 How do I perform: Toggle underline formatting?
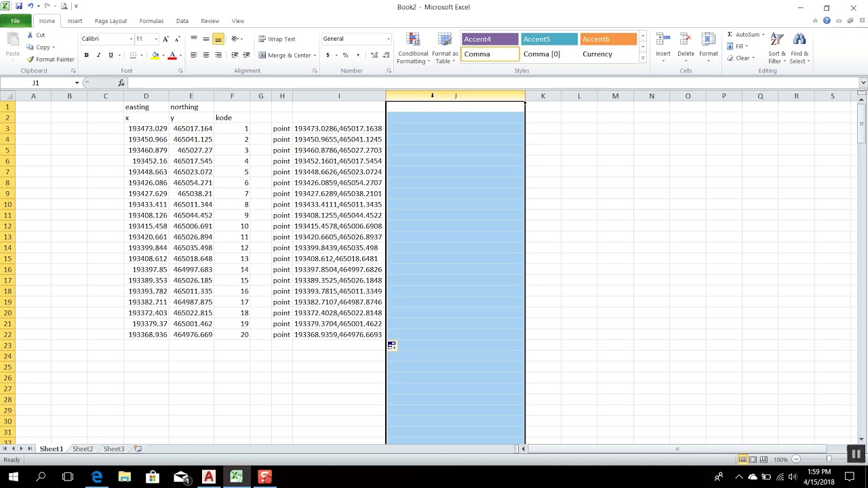click(x=111, y=55)
